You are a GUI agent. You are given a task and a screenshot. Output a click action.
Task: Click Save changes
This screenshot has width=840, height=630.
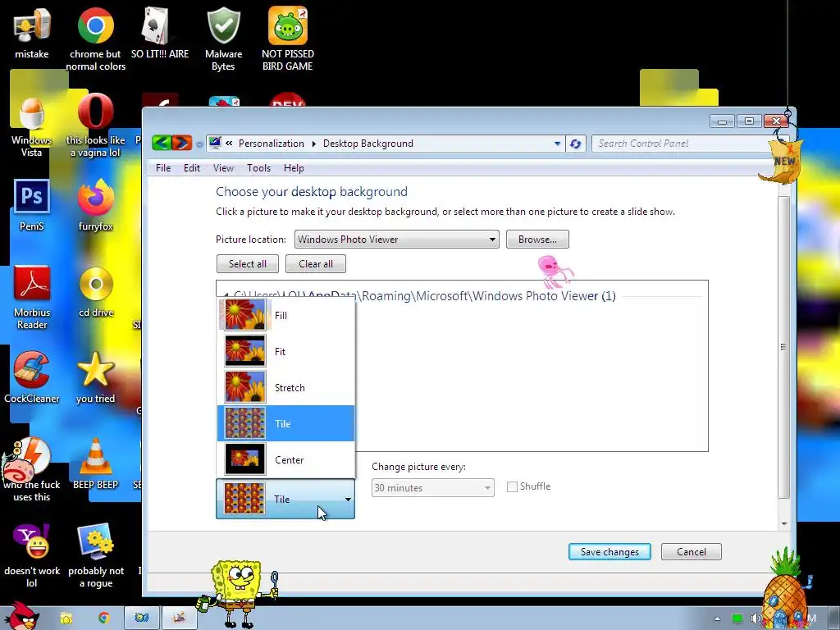pyautogui.click(x=609, y=552)
